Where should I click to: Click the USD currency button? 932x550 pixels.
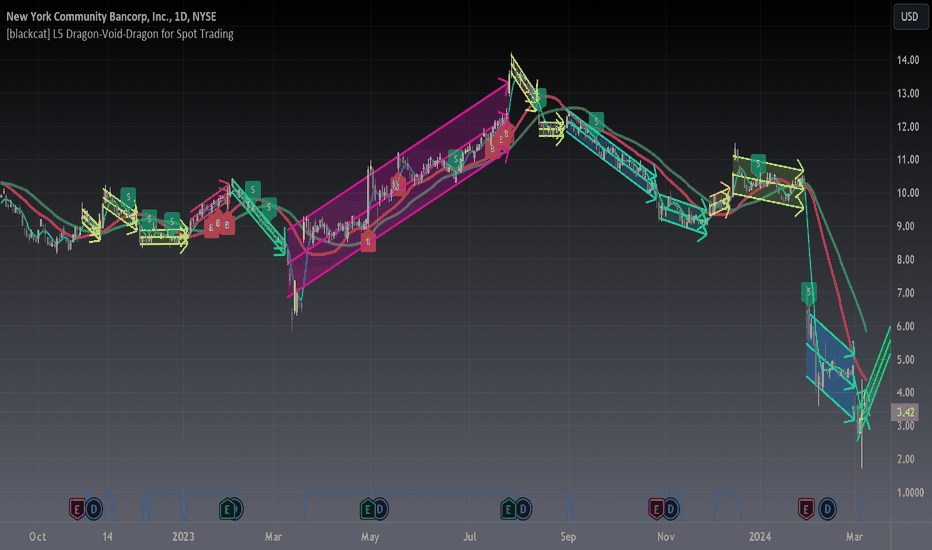(x=909, y=17)
